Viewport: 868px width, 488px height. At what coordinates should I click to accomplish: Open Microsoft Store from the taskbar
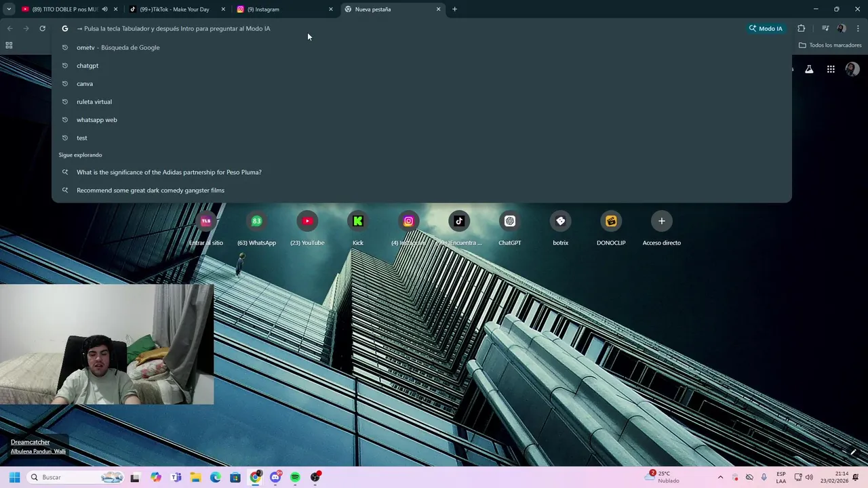point(235,477)
